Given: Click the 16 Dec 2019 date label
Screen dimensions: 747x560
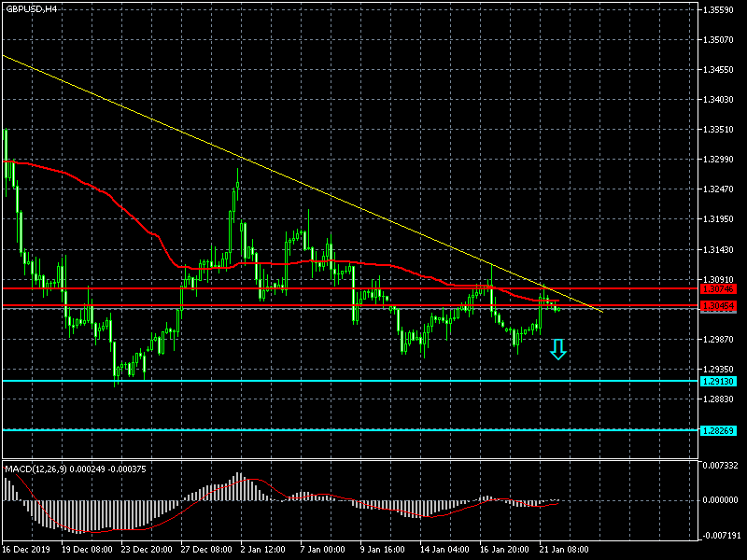Looking at the screenshot, I should [24, 549].
